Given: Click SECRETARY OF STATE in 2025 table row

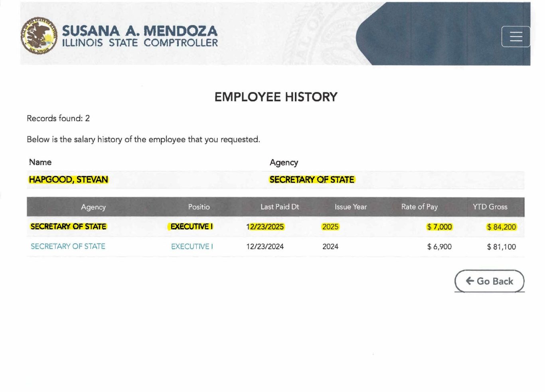Looking at the screenshot, I should point(68,227).
